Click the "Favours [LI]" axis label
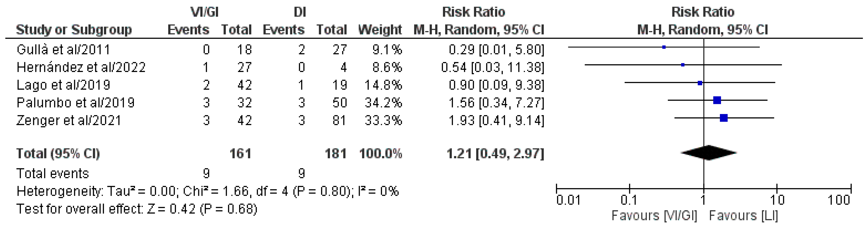 pyautogui.click(x=744, y=216)
